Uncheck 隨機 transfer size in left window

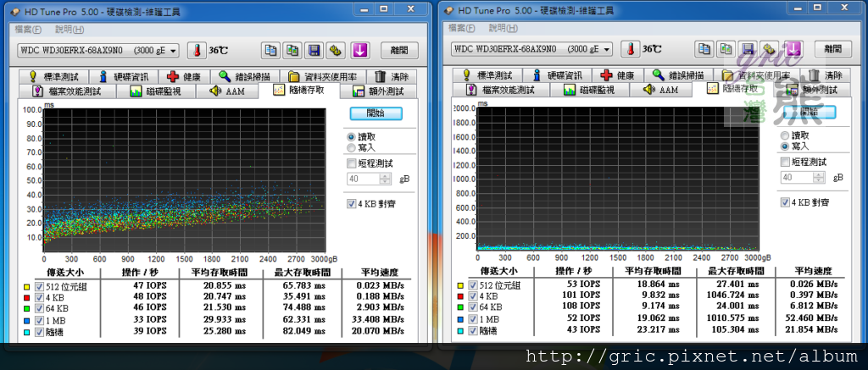(39, 332)
